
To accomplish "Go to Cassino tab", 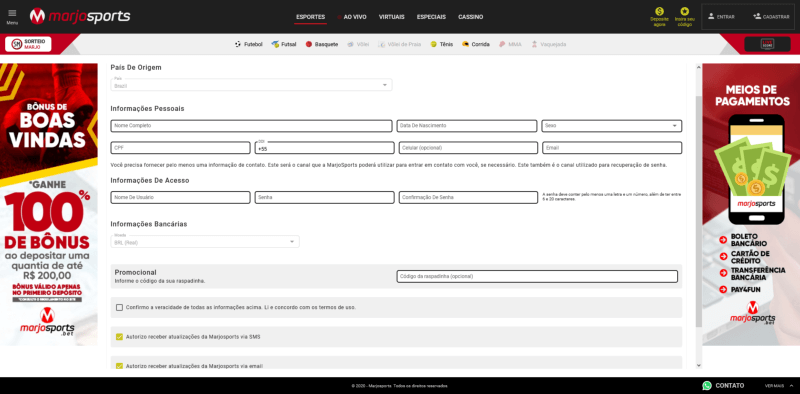I will click(x=470, y=17).
